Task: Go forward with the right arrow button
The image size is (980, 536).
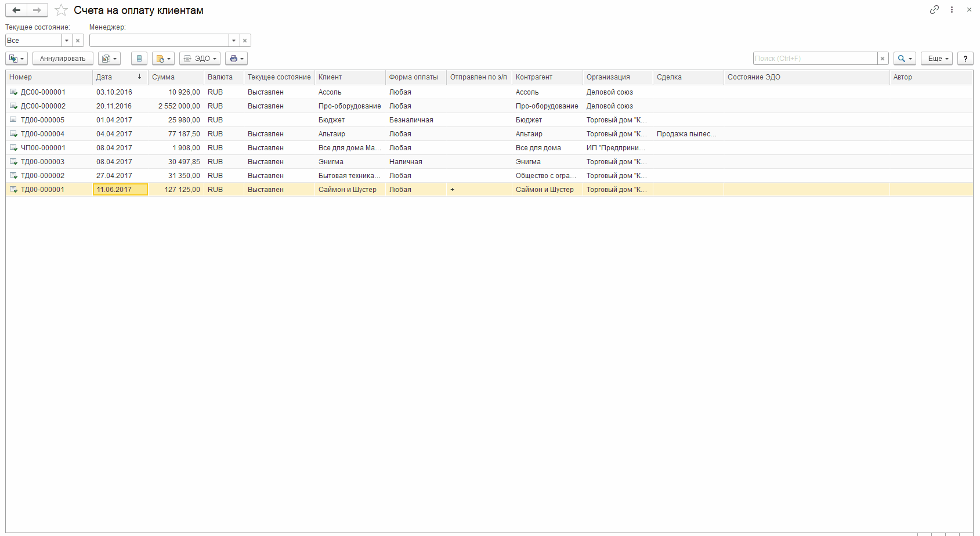Action: [x=37, y=10]
